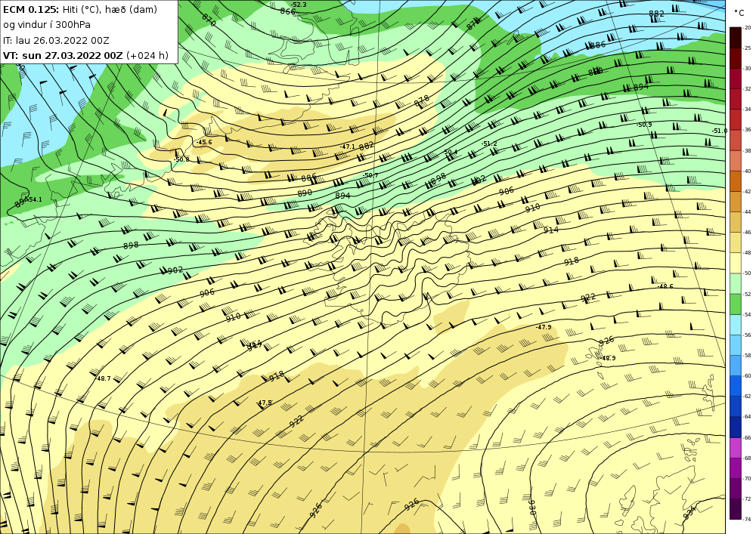The height and width of the screenshot is (534, 756).
Task: Select the -51.0 temperature label
Action: (x=720, y=131)
